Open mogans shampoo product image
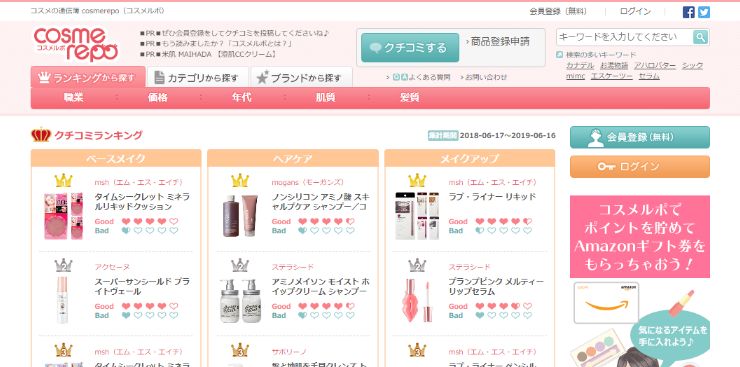This screenshot has width=740, height=367. point(240,215)
